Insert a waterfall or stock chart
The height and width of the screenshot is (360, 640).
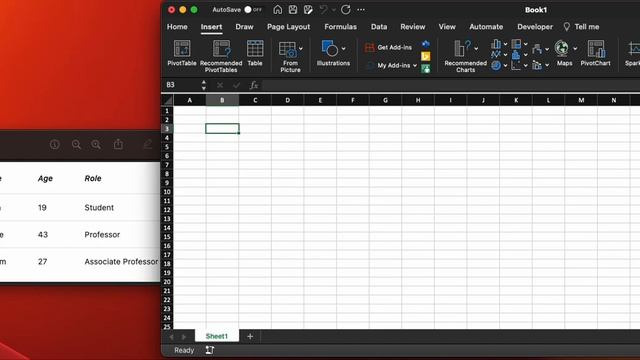click(x=537, y=49)
